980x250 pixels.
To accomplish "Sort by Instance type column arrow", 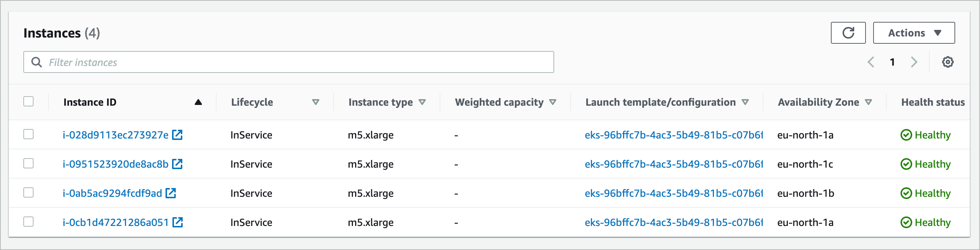I will [x=422, y=102].
